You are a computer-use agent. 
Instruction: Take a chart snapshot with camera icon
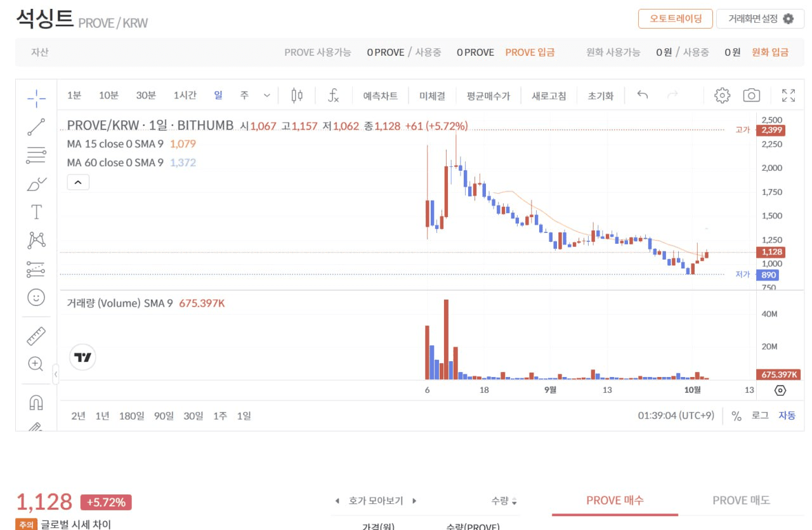751,96
